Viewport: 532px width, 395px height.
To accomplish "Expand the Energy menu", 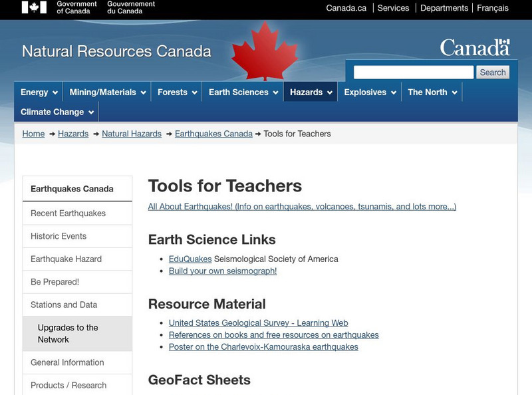I will pyautogui.click(x=39, y=92).
